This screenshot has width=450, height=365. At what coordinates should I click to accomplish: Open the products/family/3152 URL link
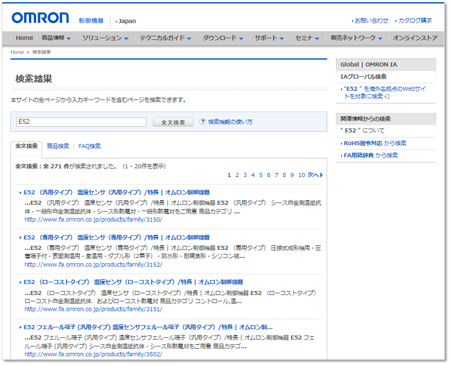tap(93, 264)
